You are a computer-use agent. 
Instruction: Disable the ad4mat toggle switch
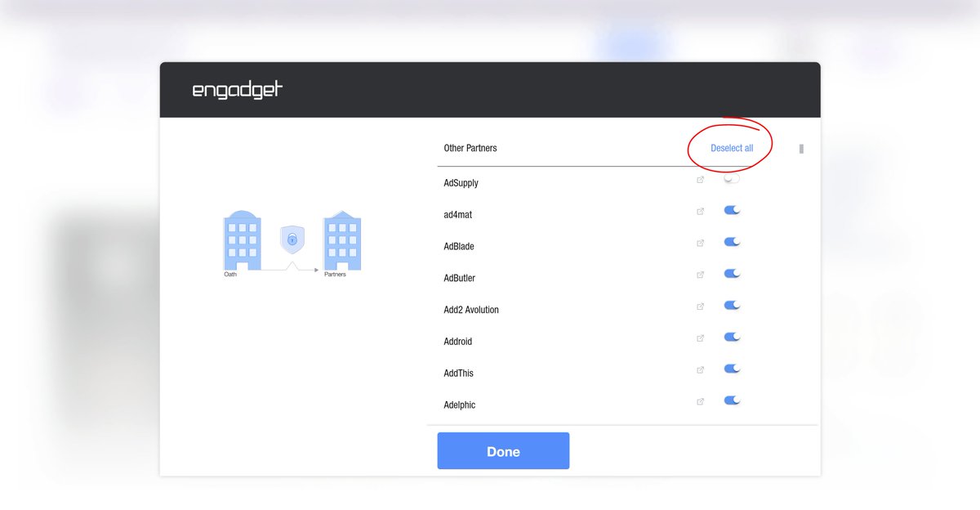(x=732, y=209)
